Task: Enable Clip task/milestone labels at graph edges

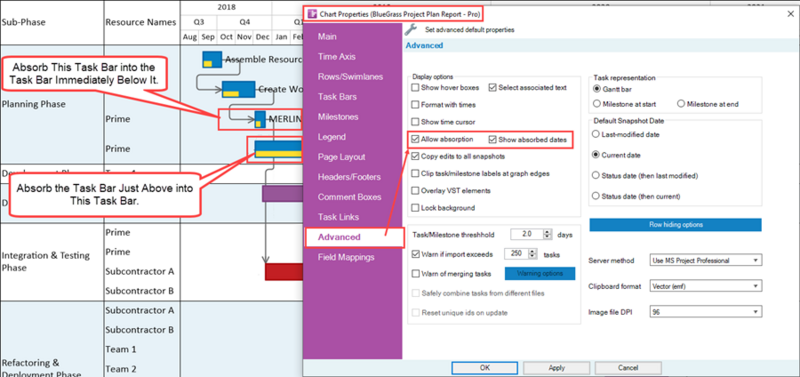Action: coord(415,173)
